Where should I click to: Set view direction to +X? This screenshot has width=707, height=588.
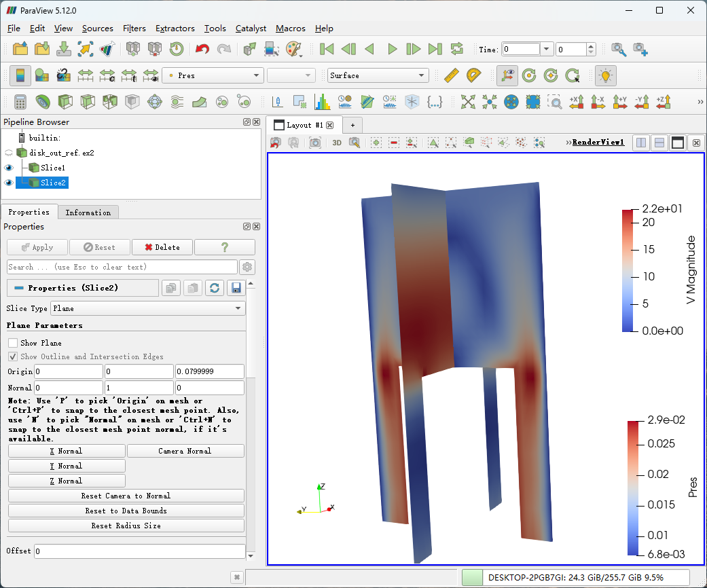pos(577,102)
